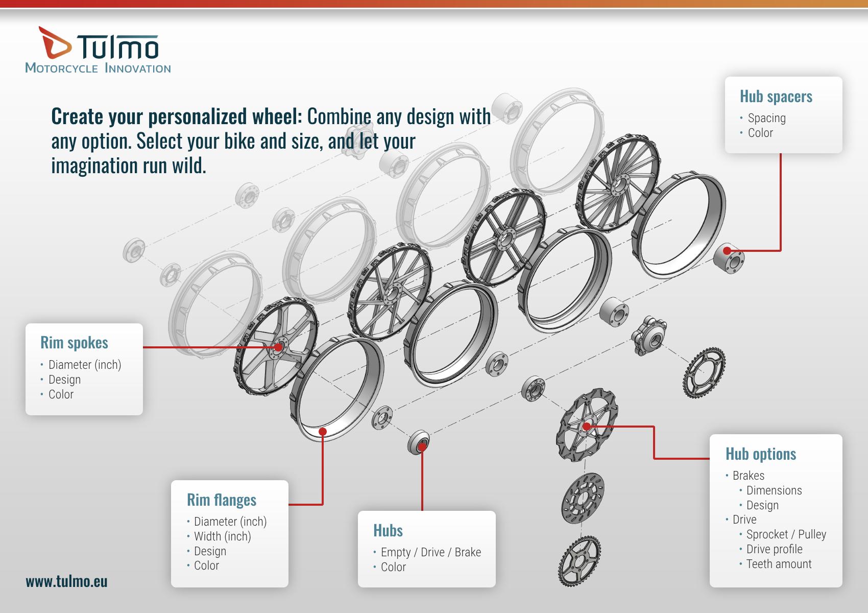Click the Width (inch) option in Rim flanges
The width and height of the screenshot is (868, 613).
(222, 536)
